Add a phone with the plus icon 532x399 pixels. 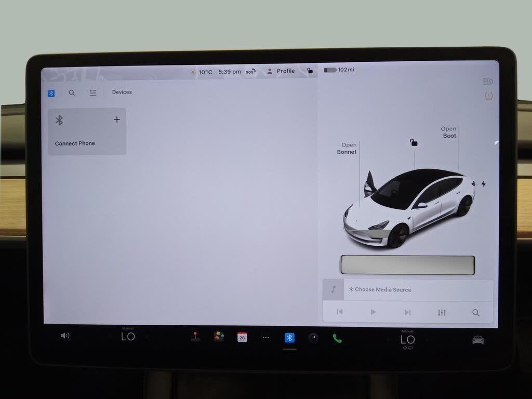point(117,119)
